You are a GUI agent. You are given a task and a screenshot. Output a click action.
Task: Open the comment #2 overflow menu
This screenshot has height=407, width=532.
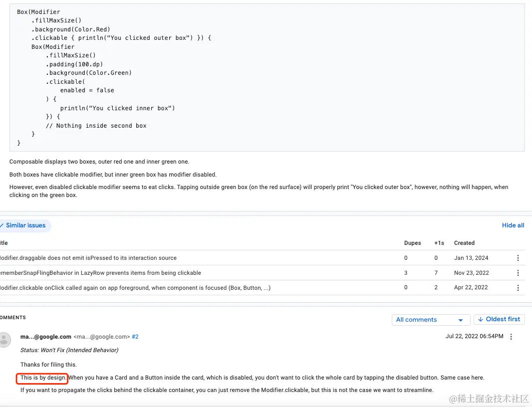point(511,337)
